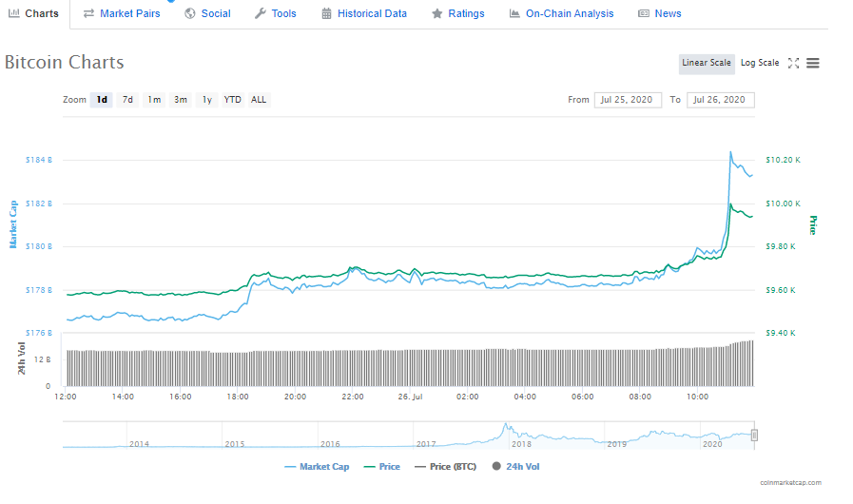Open the Ratings tab
Screen dimensions: 853x504
(457, 13)
